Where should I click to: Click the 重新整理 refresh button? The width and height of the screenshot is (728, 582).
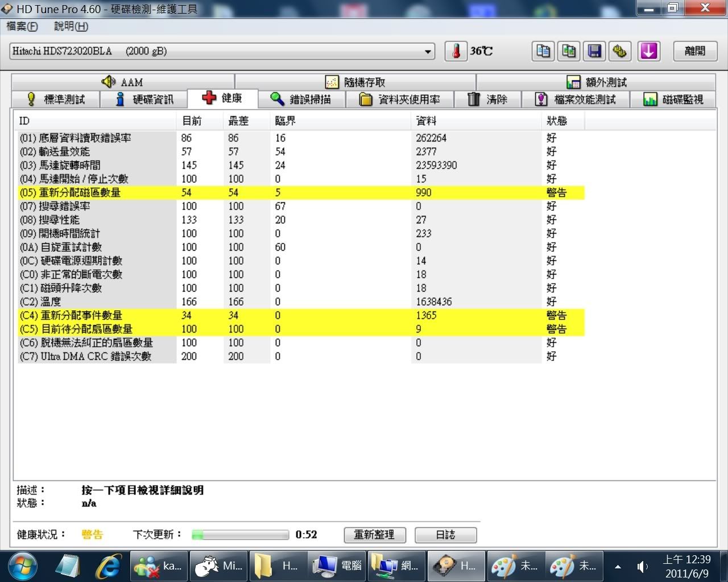(x=375, y=535)
